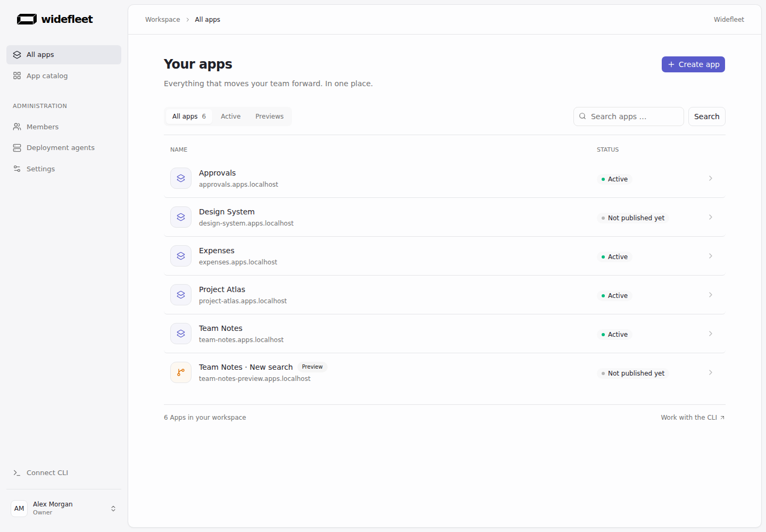Expand the Alex Morgan account switcher
Viewport: 766px width, 532px height.
(113, 509)
